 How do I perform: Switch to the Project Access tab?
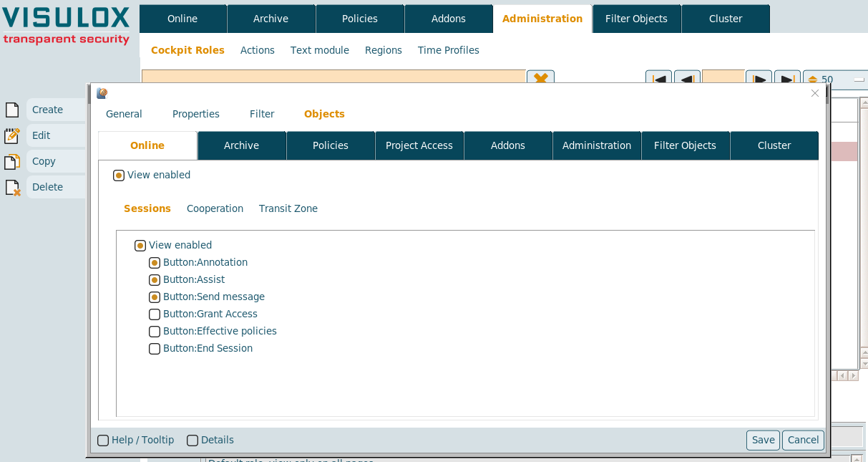419,145
